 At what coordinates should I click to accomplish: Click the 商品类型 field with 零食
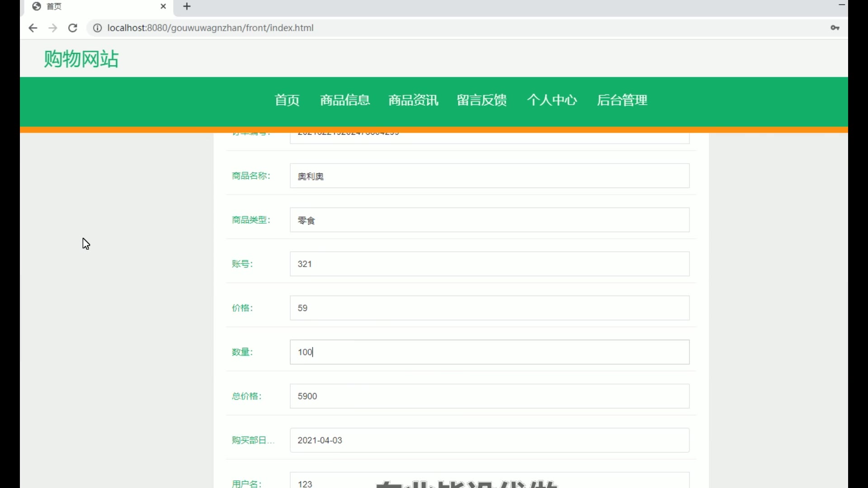point(490,220)
